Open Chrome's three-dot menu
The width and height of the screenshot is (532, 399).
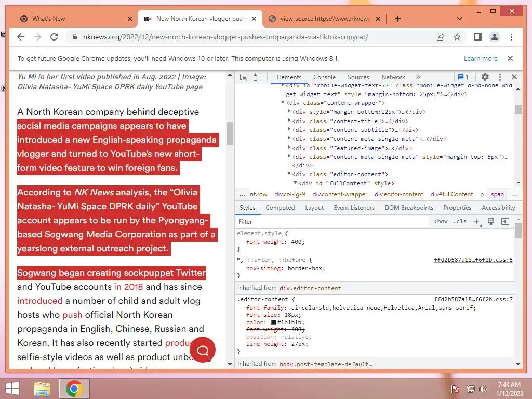[x=511, y=37]
